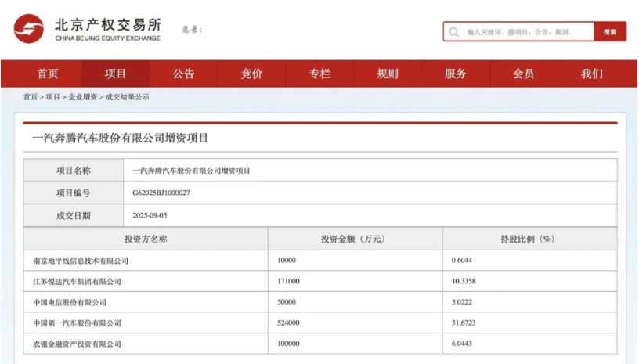Click the page heading 一汽奔腾汽车股份有限公司增资项目
639x364 pixels.
coord(121,138)
